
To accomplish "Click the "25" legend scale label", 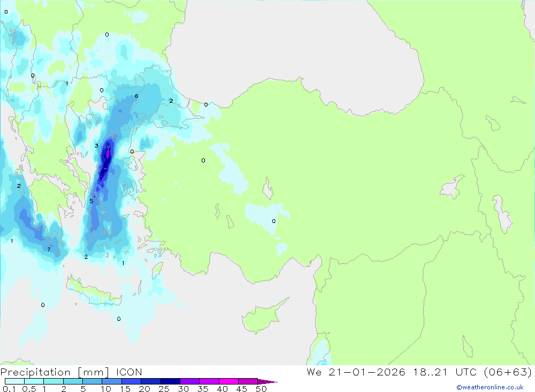I will (x=164, y=389).
